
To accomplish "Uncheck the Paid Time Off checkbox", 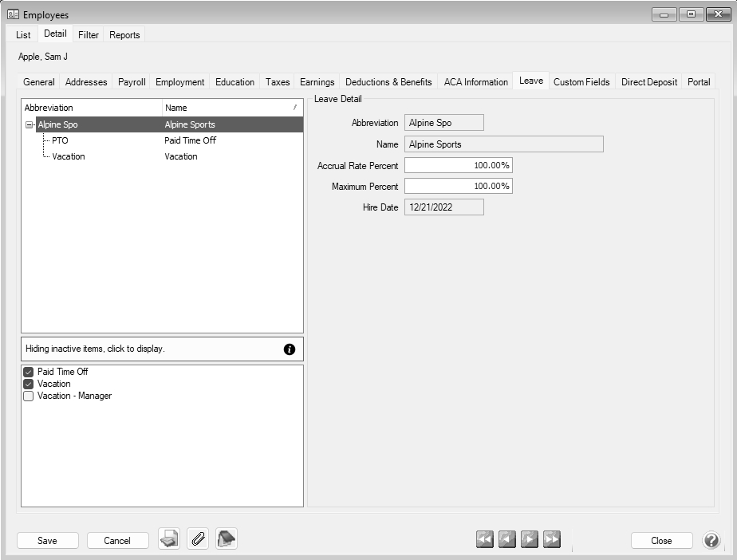I will click(x=29, y=372).
